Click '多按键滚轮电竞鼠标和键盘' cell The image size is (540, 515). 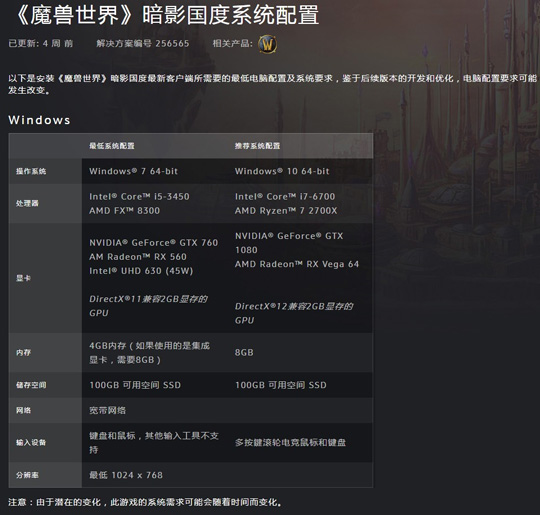click(x=290, y=442)
